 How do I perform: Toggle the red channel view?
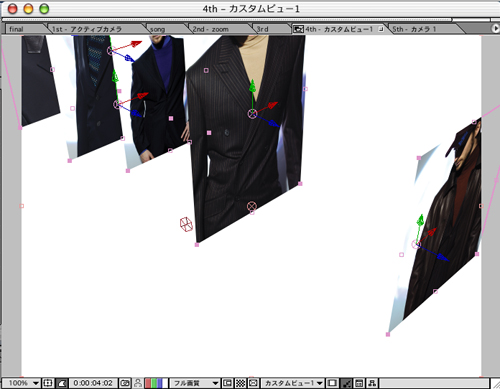coord(148,383)
